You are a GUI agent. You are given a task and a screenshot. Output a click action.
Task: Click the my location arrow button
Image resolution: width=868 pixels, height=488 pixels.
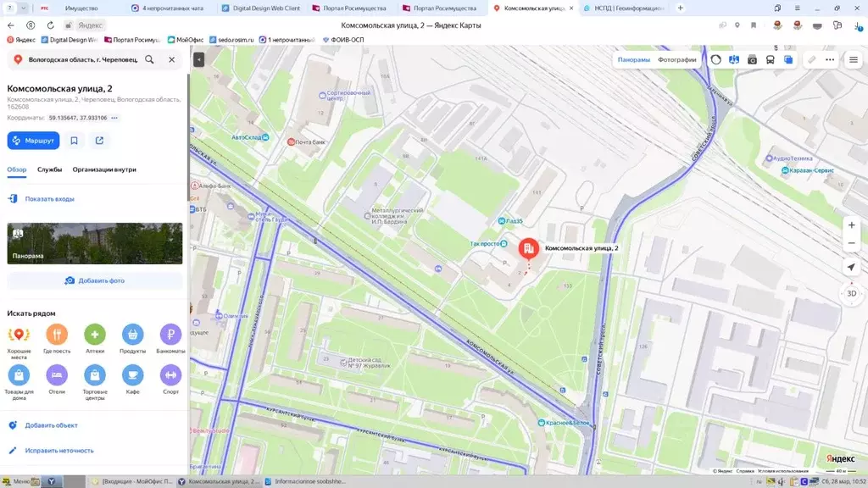tap(851, 267)
